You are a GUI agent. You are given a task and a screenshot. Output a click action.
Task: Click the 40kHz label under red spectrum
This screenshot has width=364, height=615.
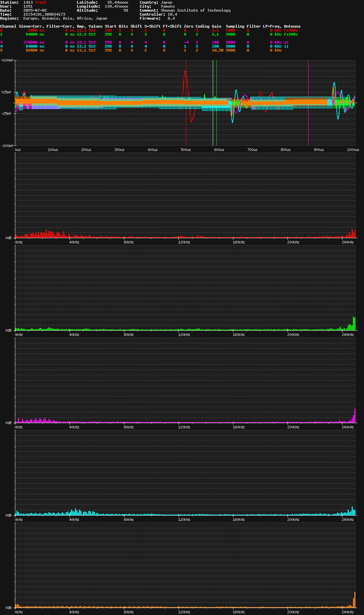point(74,242)
